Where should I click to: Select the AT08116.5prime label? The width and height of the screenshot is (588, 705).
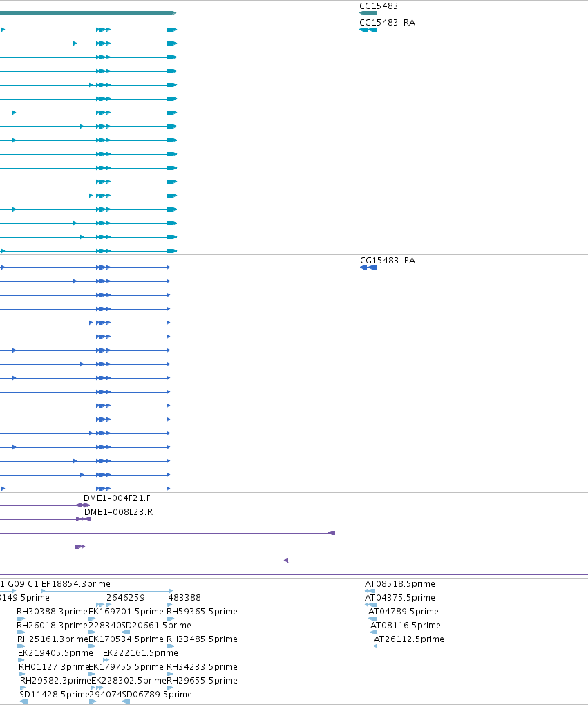(405, 626)
